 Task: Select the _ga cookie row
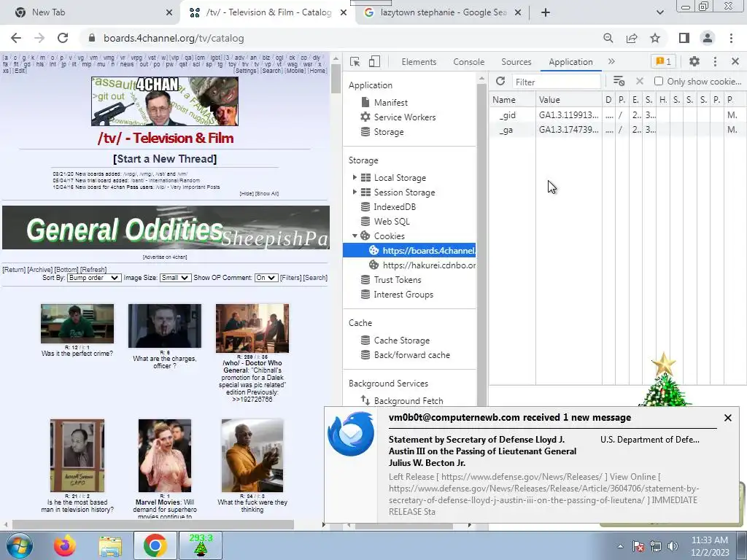pyautogui.click(x=617, y=130)
